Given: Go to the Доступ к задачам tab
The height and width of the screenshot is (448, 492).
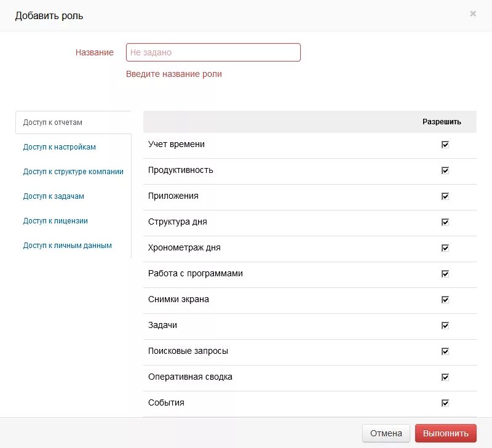Looking at the screenshot, I should pos(54,196).
